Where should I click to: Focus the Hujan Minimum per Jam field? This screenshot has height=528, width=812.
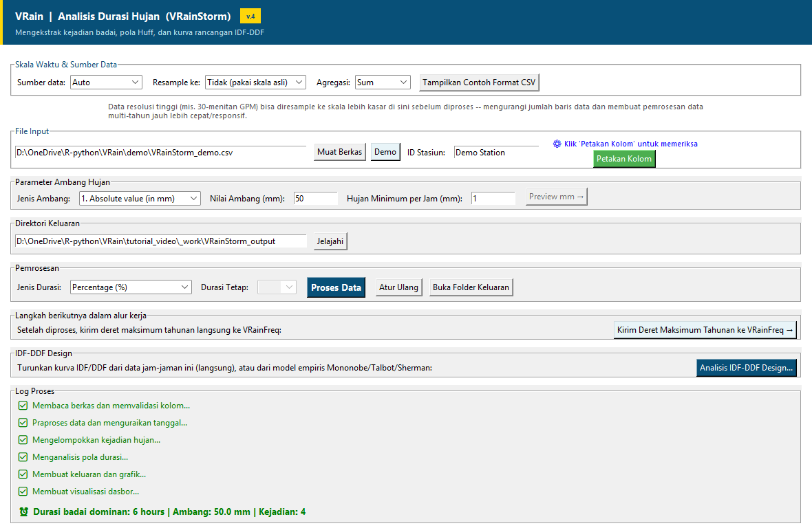[x=493, y=199]
